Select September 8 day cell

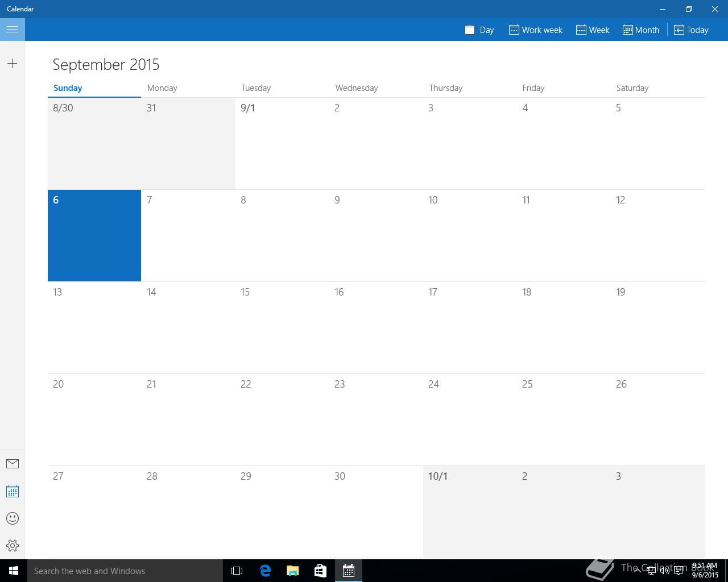[282, 235]
